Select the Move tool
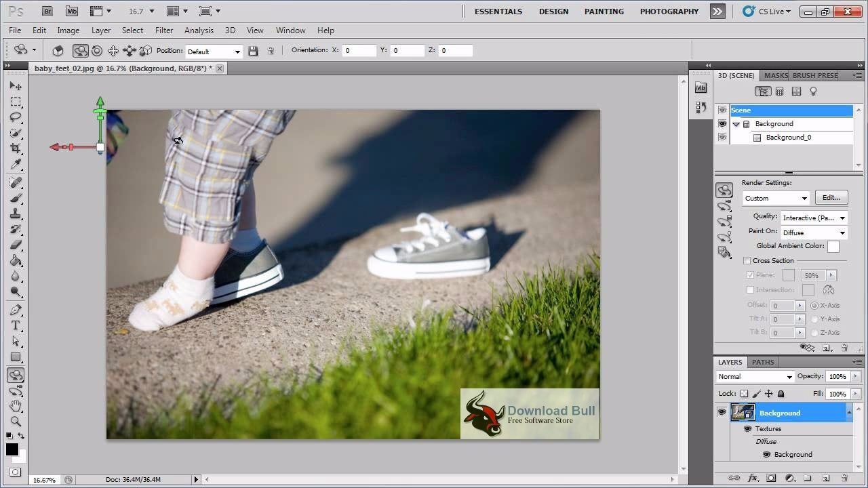 (x=16, y=86)
